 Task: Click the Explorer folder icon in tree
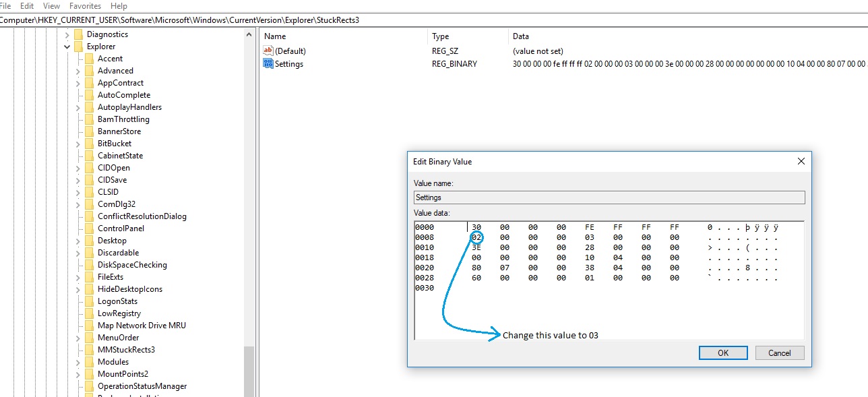tap(78, 47)
